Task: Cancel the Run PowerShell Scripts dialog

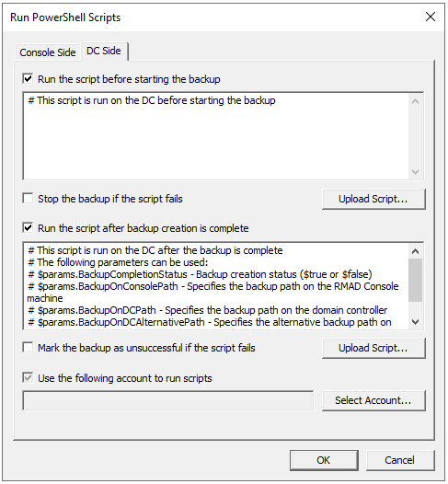Action: point(400,460)
